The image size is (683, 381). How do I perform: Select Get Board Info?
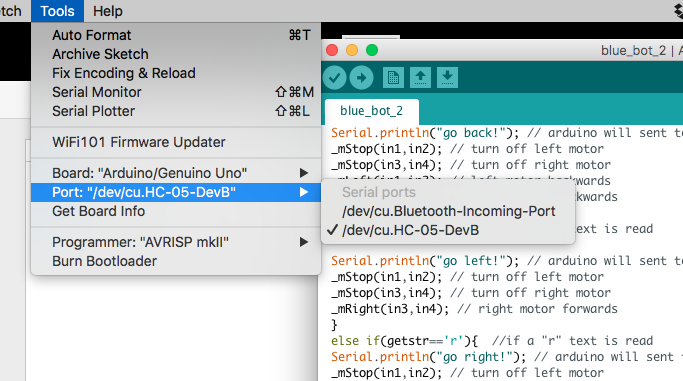click(176, 212)
